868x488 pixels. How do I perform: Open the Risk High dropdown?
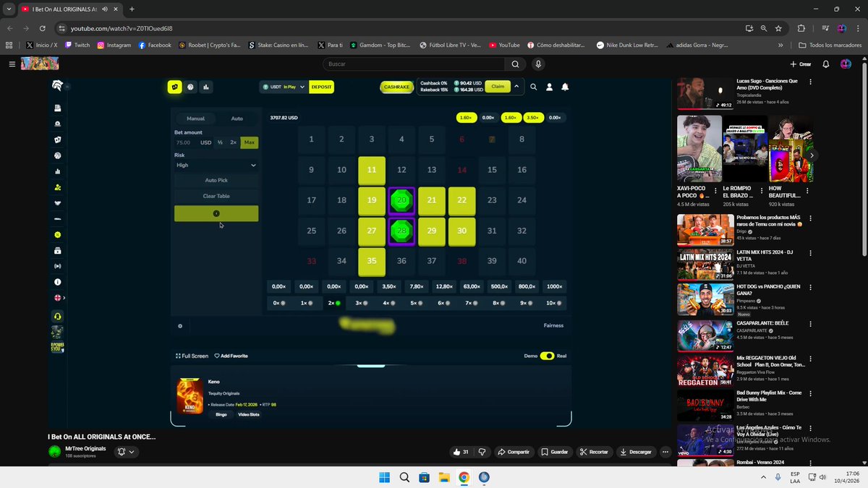tap(216, 165)
